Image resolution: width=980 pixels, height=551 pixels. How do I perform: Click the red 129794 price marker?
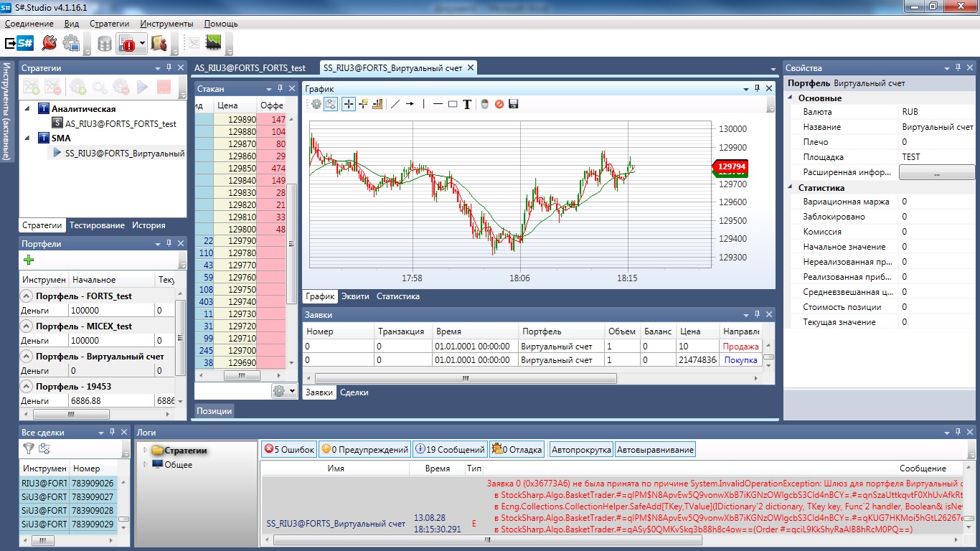point(729,166)
